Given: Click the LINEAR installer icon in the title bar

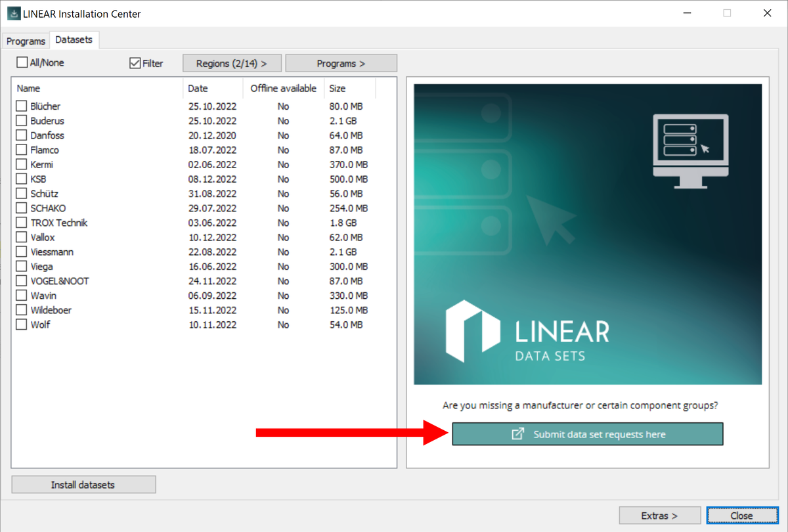Looking at the screenshot, I should pyautogui.click(x=14, y=13).
